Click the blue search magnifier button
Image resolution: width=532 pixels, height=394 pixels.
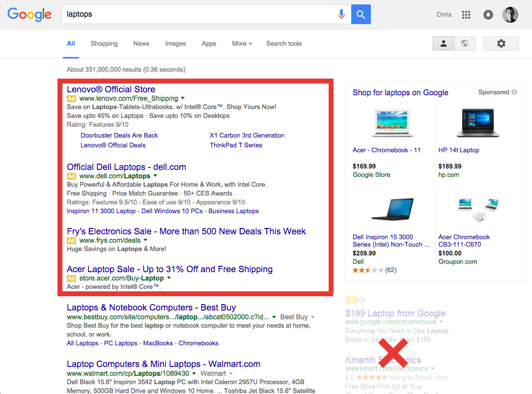(361, 14)
